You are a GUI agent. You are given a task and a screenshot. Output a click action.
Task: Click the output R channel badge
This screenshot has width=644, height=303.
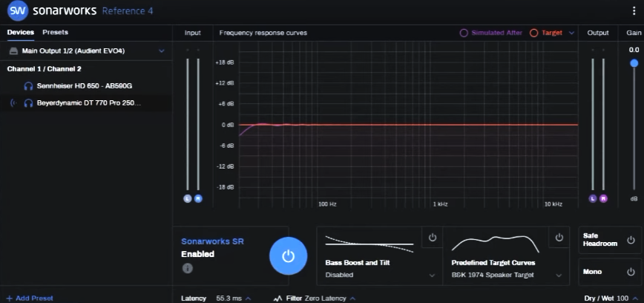[603, 198]
